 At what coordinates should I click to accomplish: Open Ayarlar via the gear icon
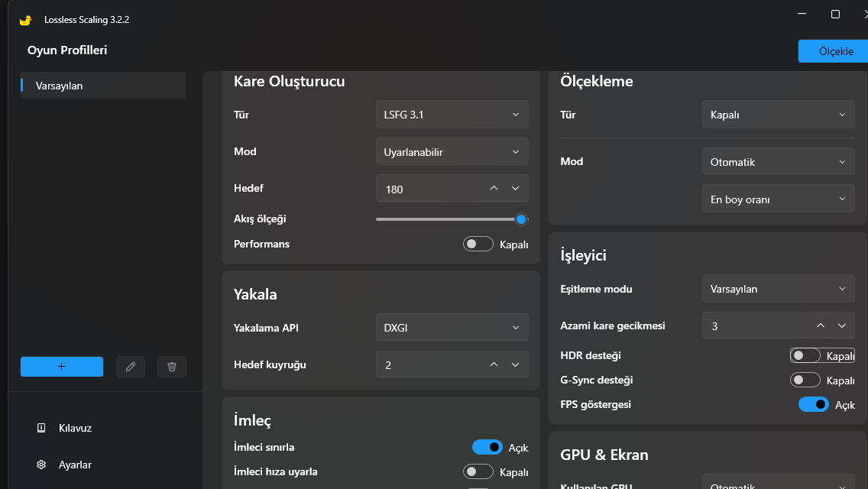tap(41, 465)
